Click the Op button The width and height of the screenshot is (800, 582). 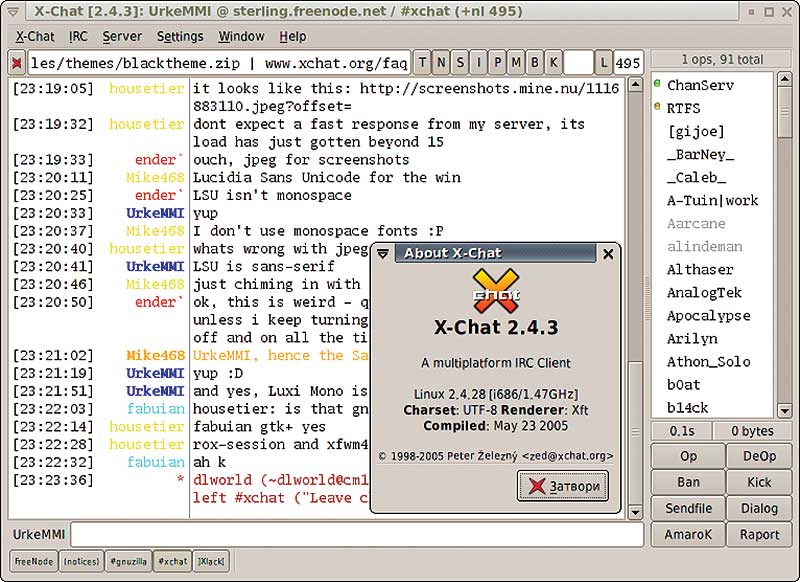click(x=688, y=456)
